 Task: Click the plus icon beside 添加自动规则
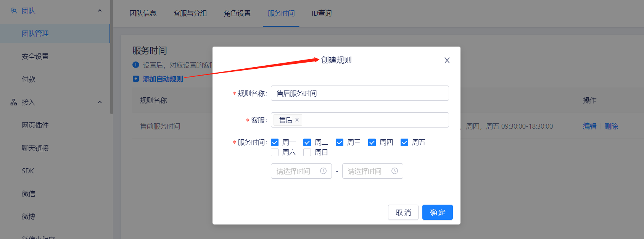tap(136, 79)
